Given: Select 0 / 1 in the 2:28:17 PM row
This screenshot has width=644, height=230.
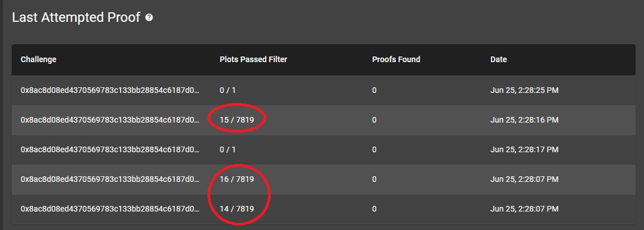Looking at the screenshot, I should point(228,149).
